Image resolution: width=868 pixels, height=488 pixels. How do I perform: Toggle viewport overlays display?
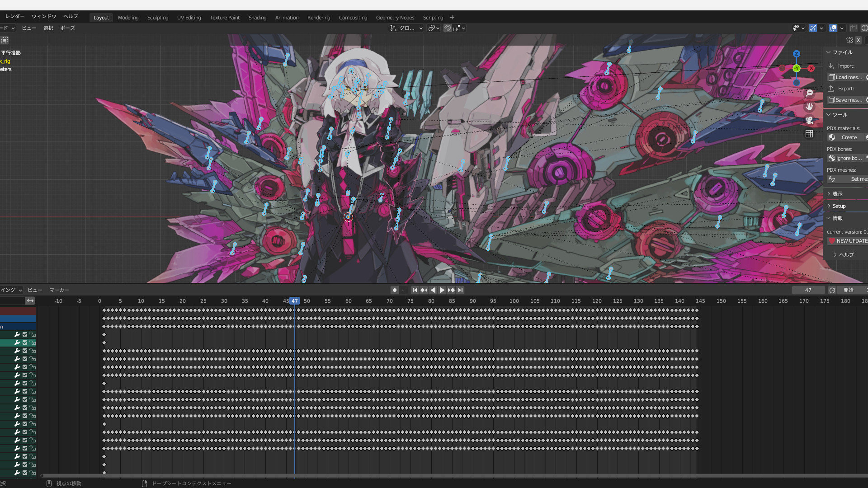(x=833, y=28)
